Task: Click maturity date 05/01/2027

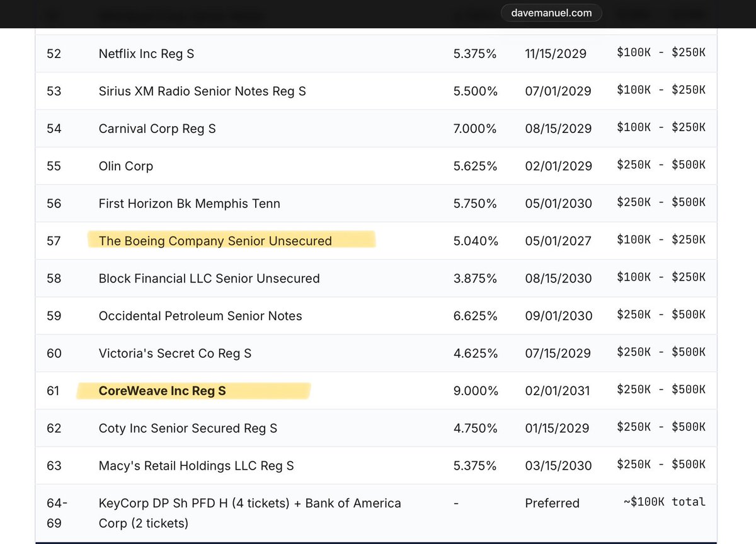Action: tap(558, 241)
